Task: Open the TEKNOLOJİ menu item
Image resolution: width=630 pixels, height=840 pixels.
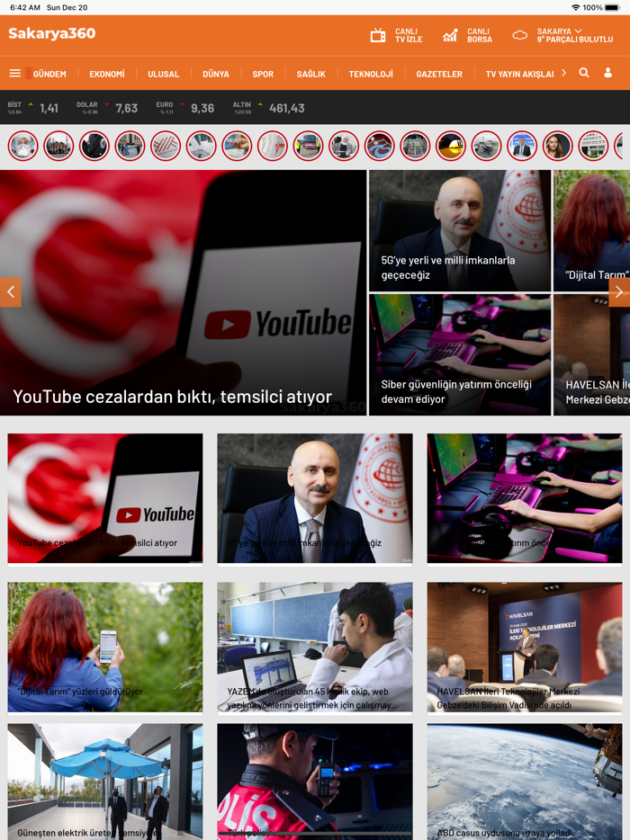Action: tap(371, 74)
